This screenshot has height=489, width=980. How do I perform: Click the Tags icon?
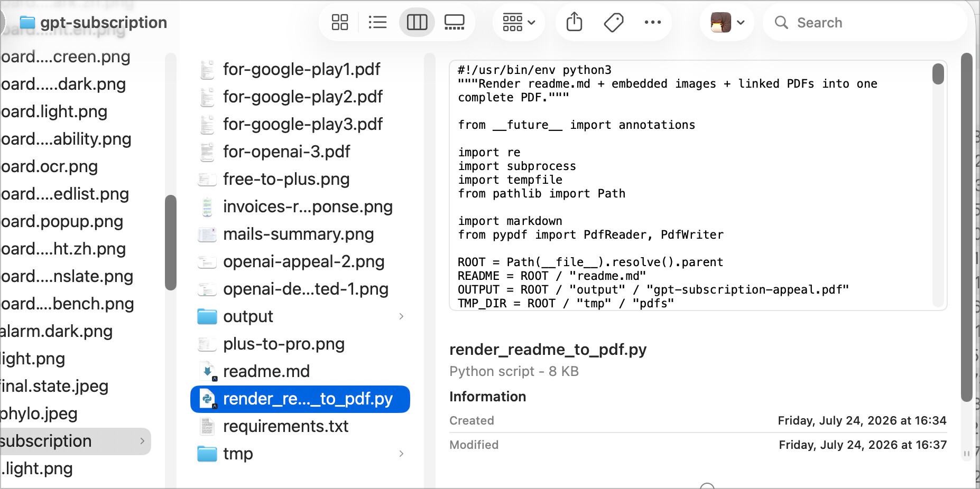[x=613, y=22]
